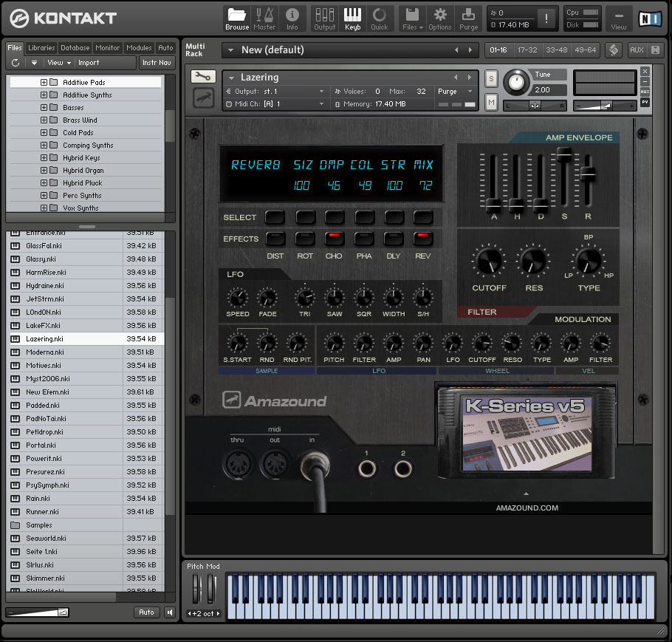Load next instrument arrow beside Lazering
The height and width of the screenshot is (642, 672).
pyautogui.click(x=469, y=77)
